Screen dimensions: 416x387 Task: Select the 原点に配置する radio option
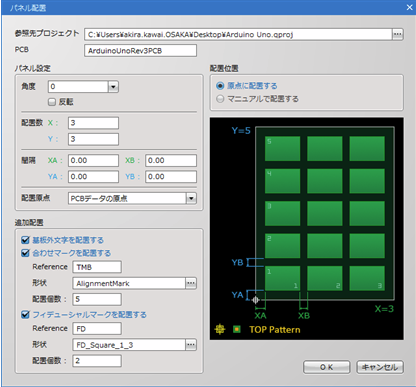220,86
